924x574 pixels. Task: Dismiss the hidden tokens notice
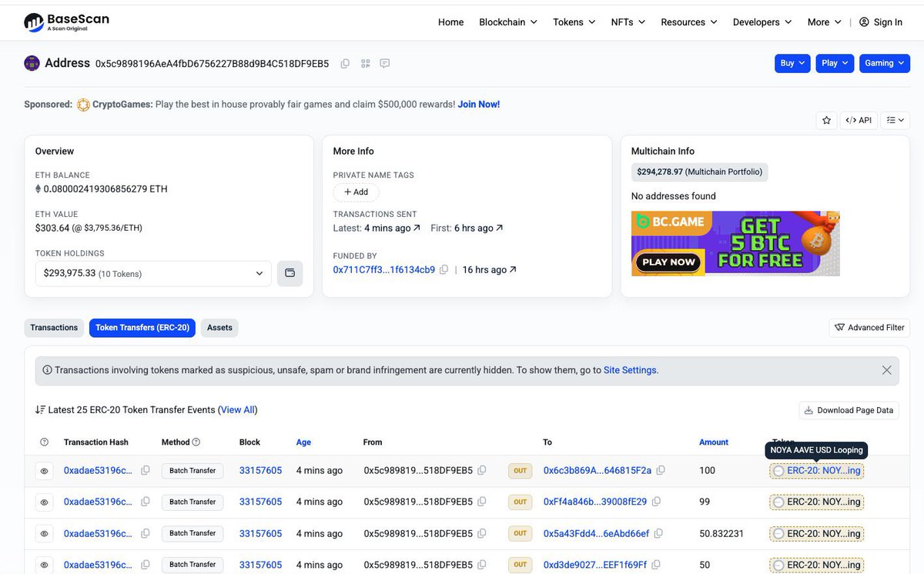click(886, 370)
